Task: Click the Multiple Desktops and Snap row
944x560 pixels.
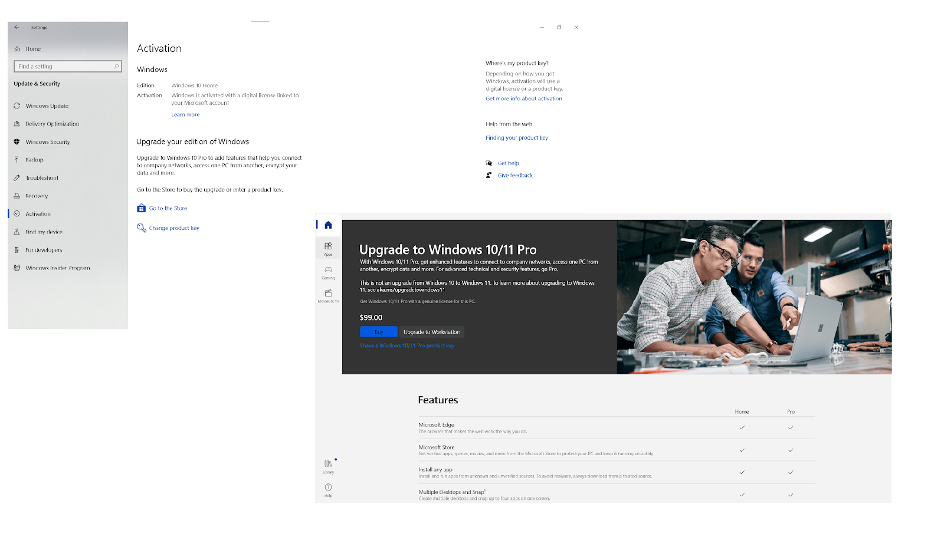Action: click(617, 495)
